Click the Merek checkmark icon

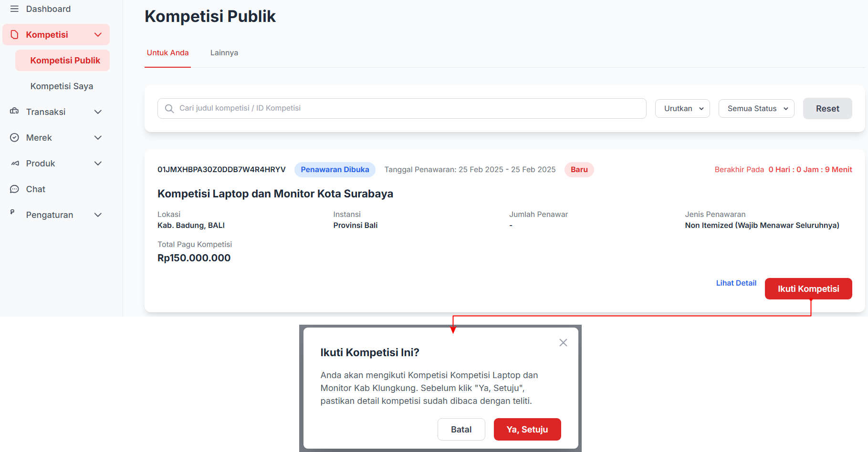[x=14, y=138]
